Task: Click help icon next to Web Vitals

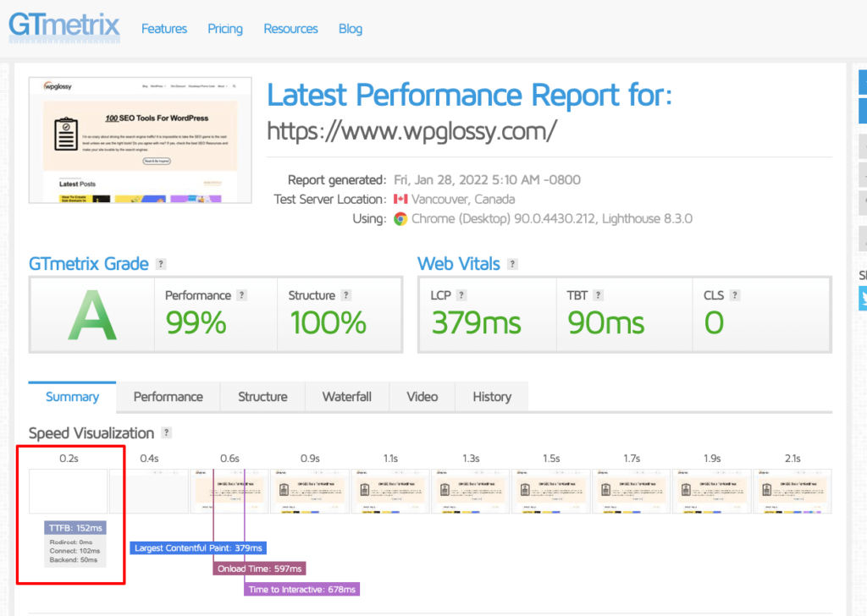Action: click(512, 264)
